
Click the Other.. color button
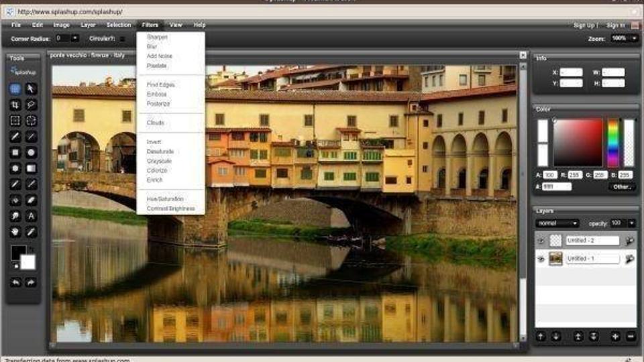click(622, 187)
